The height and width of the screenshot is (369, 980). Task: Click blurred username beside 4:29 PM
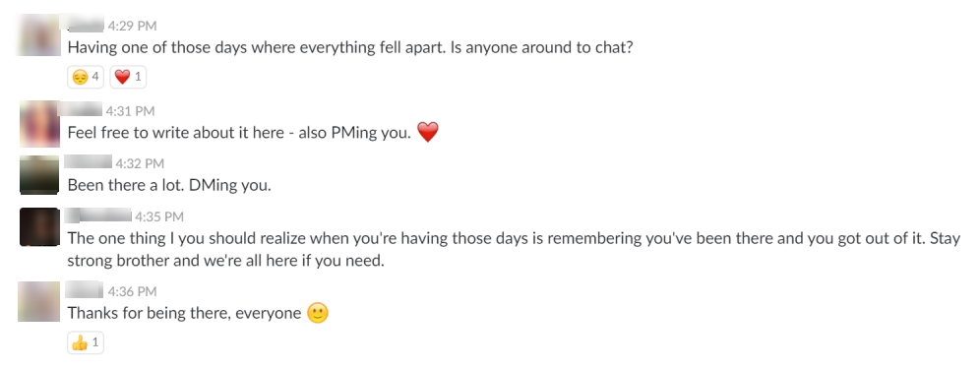86,25
